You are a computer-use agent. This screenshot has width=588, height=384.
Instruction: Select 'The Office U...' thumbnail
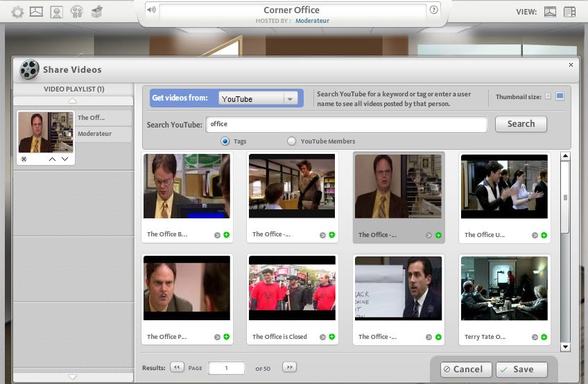(x=504, y=186)
